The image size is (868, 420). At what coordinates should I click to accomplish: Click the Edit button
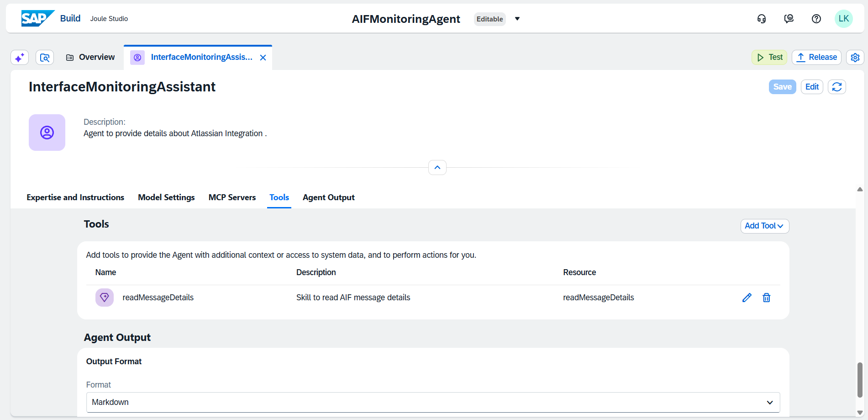coord(812,87)
